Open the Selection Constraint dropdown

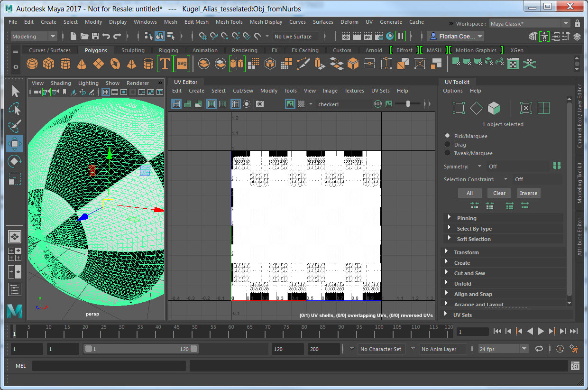click(x=506, y=179)
